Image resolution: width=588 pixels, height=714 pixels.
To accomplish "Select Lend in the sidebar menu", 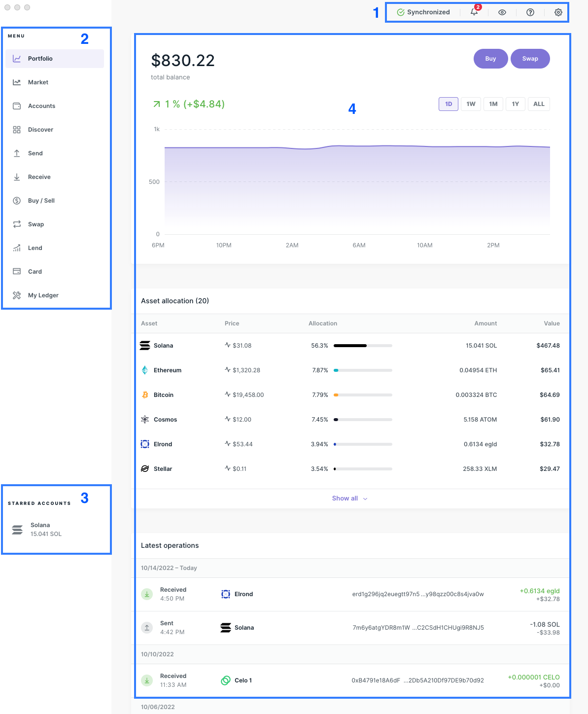I will click(55, 248).
